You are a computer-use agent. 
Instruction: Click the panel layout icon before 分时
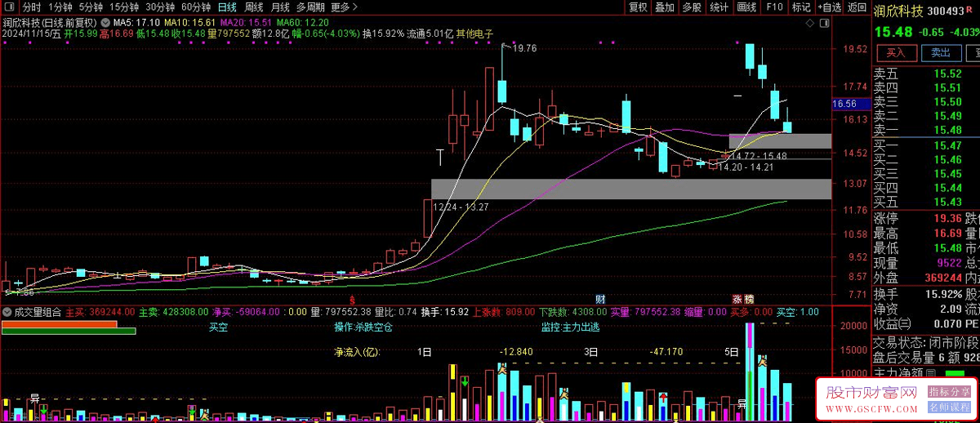click(x=10, y=7)
